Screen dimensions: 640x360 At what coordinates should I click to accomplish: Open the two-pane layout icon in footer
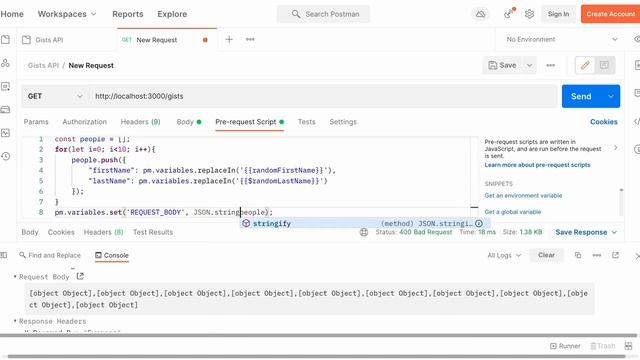click(x=628, y=346)
